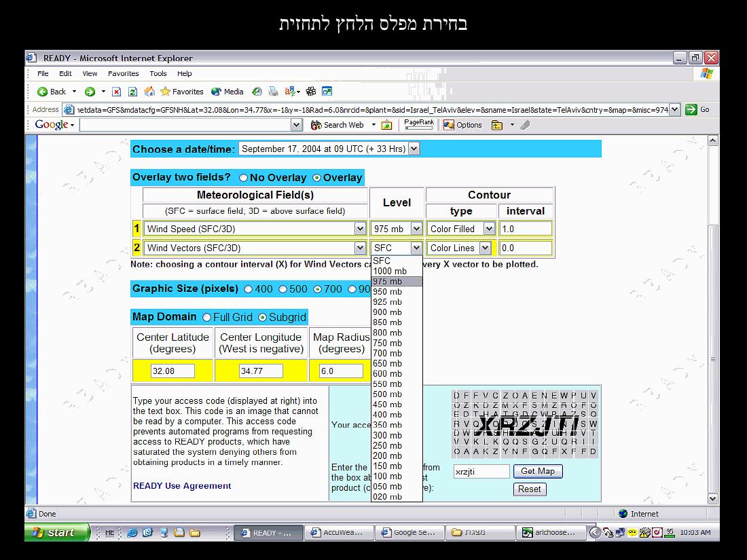Select the Subgrid map domain
The height and width of the screenshot is (560, 747).
pos(263,317)
